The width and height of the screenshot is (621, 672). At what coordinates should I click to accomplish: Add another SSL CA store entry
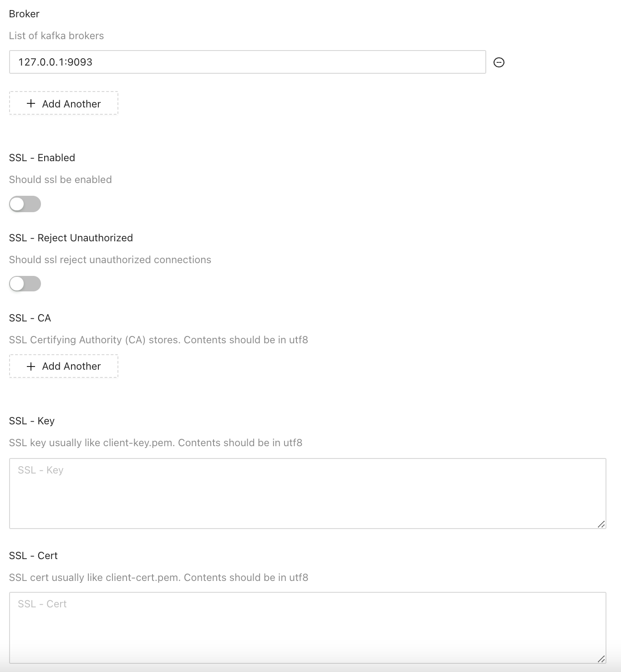(64, 366)
